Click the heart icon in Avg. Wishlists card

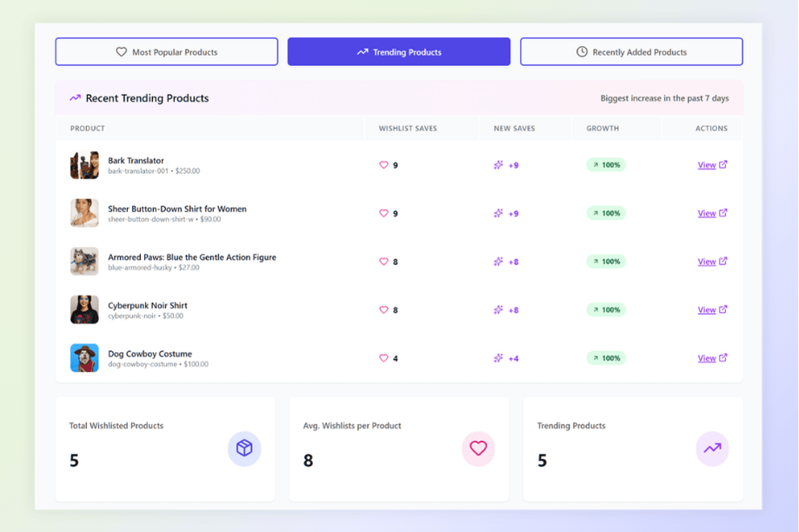click(478, 449)
